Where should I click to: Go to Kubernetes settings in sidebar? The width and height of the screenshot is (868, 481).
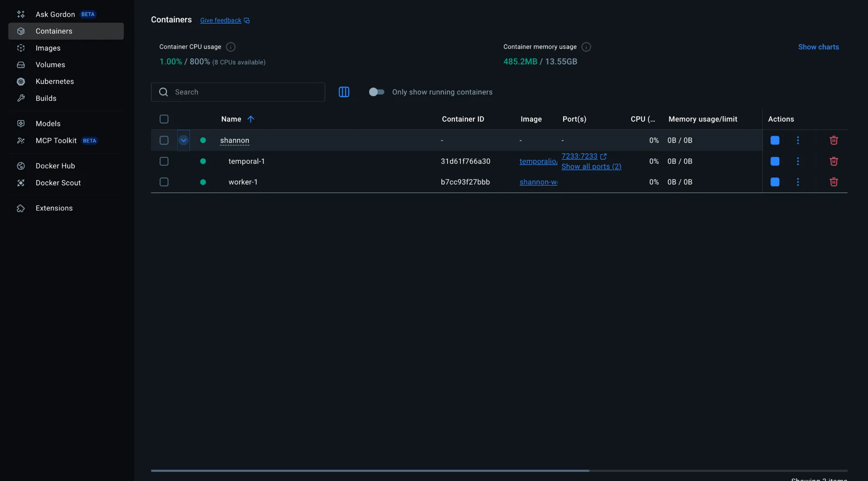coord(54,82)
